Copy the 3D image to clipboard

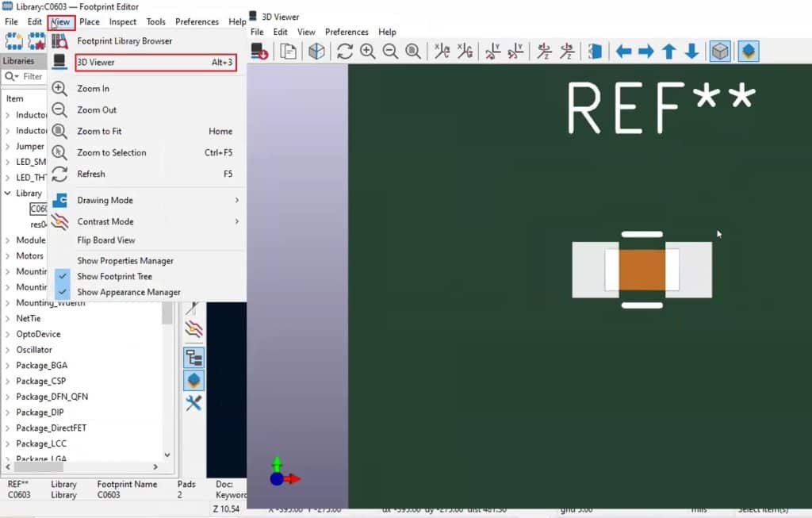click(x=288, y=51)
